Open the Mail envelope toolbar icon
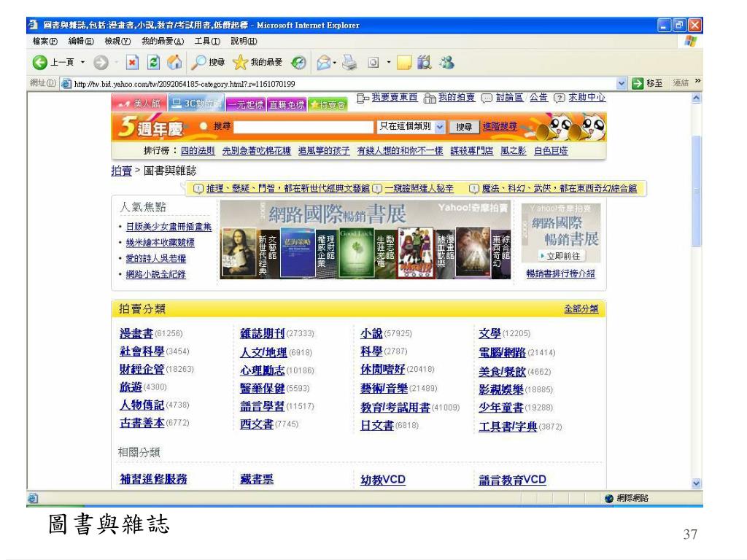747x560 pixels. 323,63
